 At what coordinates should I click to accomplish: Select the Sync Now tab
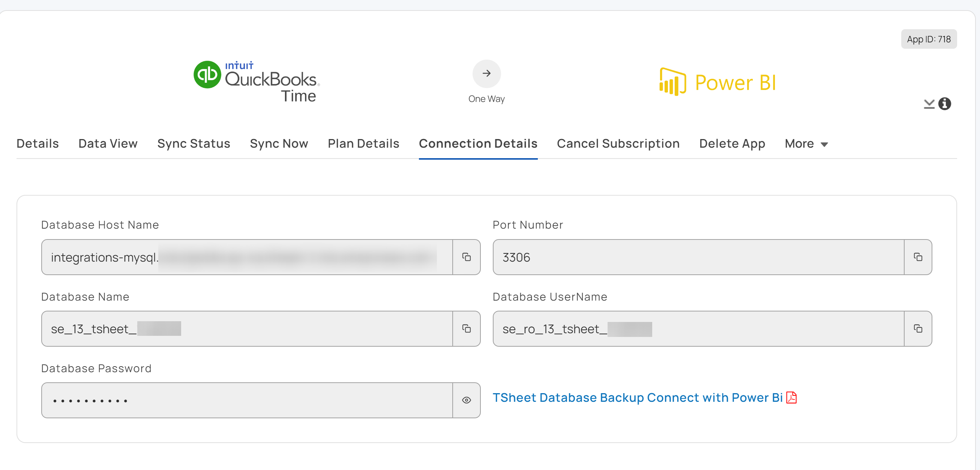(x=279, y=144)
